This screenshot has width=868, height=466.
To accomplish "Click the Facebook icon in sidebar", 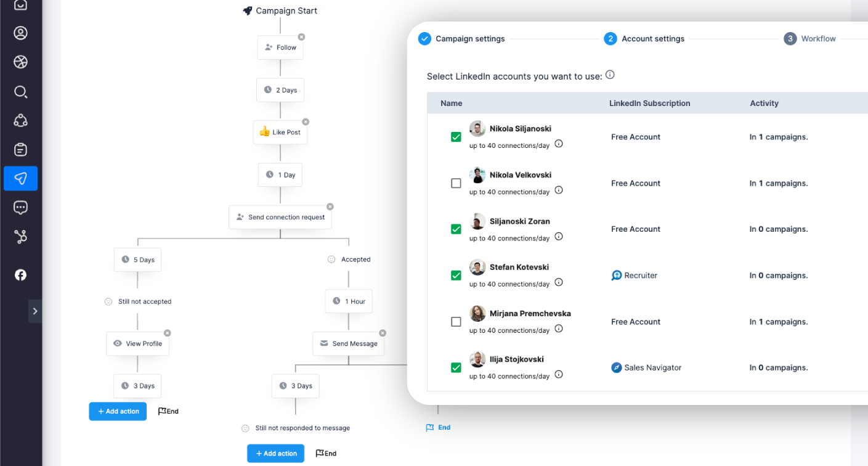I will pos(20,275).
